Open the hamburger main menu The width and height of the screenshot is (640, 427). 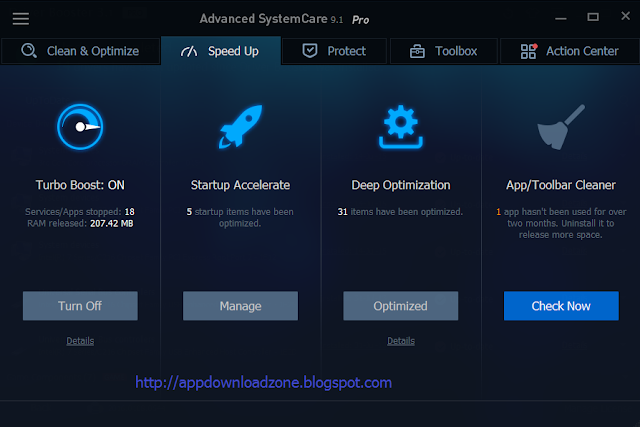coord(20,18)
